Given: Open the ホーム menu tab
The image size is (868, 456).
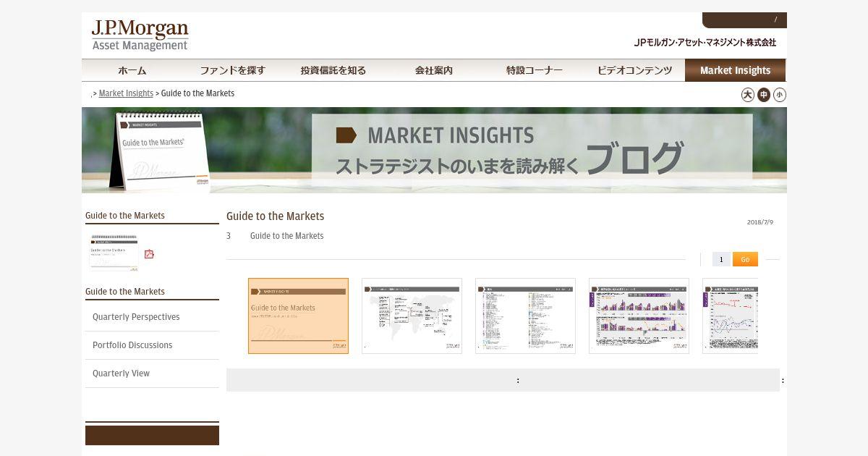Looking at the screenshot, I should click(x=132, y=70).
